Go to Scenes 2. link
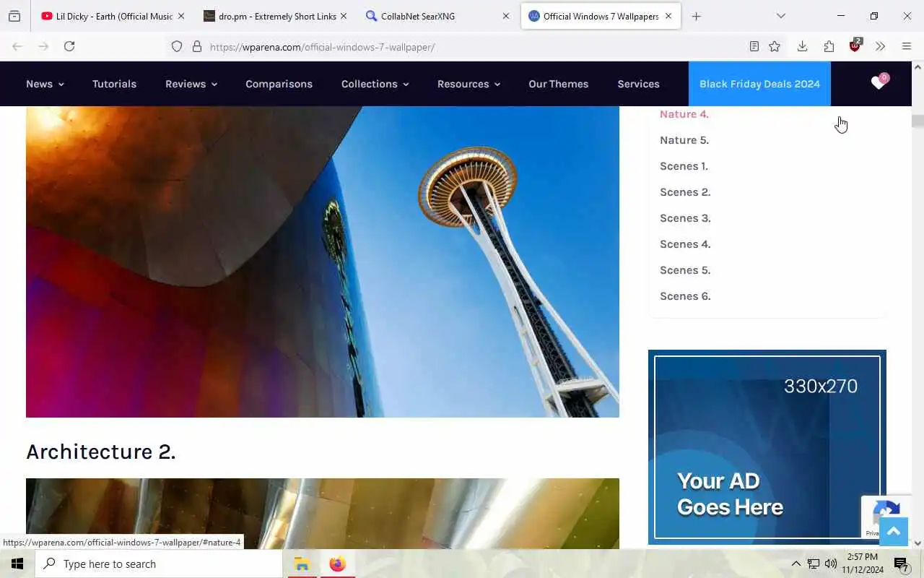This screenshot has width=924, height=578. click(685, 192)
